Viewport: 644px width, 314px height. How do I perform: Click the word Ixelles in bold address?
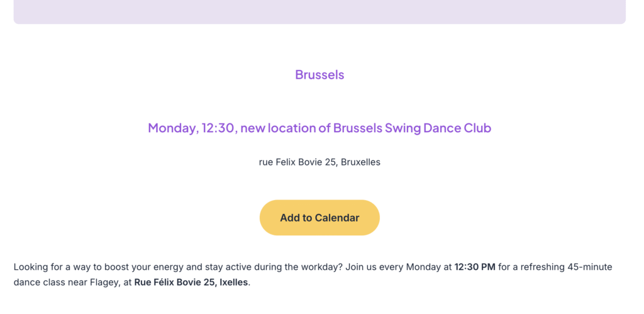pyautogui.click(x=234, y=282)
